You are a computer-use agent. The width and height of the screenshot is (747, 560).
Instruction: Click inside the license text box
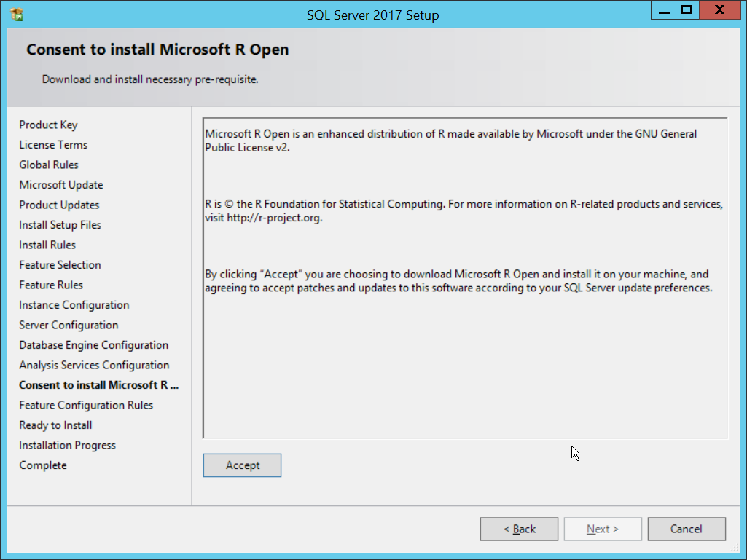(464, 364)
